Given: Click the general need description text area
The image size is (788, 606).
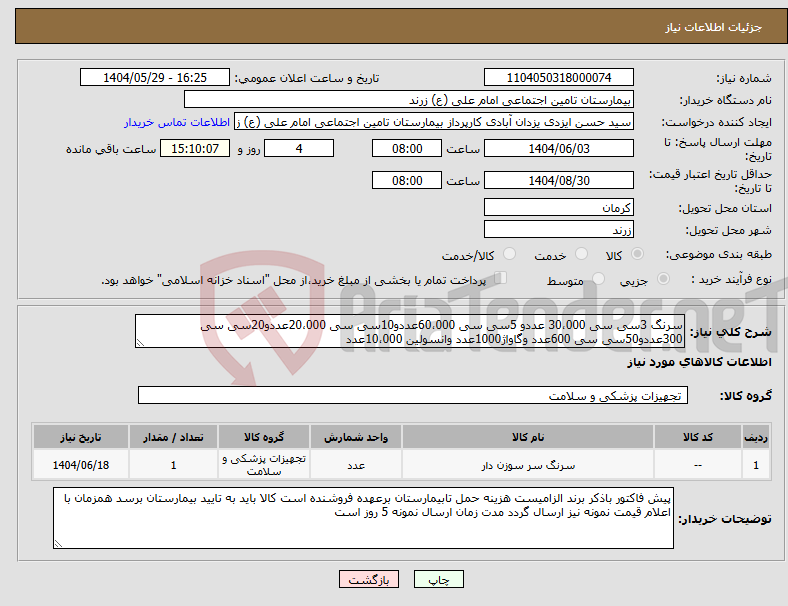Looking at the screenshot, I should coord(410,331).
